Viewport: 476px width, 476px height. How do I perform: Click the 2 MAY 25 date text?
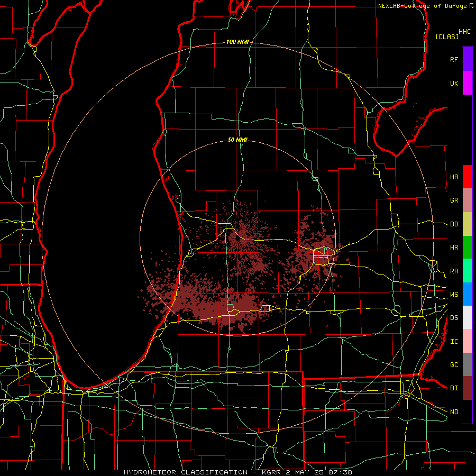point(305,472)
